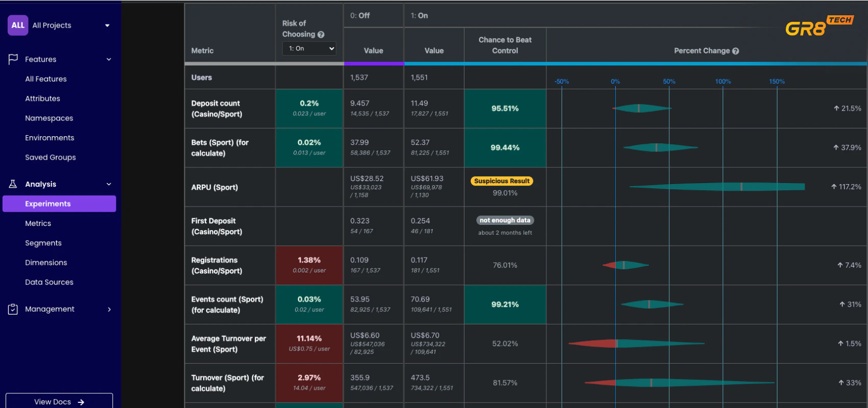The width and height of the screenshot is (868, 408).
Task: Click the Management clipboard icon
Action: click(13, 309)
